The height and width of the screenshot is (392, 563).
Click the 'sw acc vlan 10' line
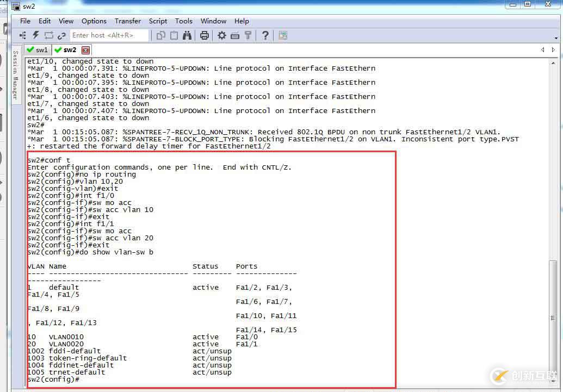pyautogui.click(x=90, y=210)
